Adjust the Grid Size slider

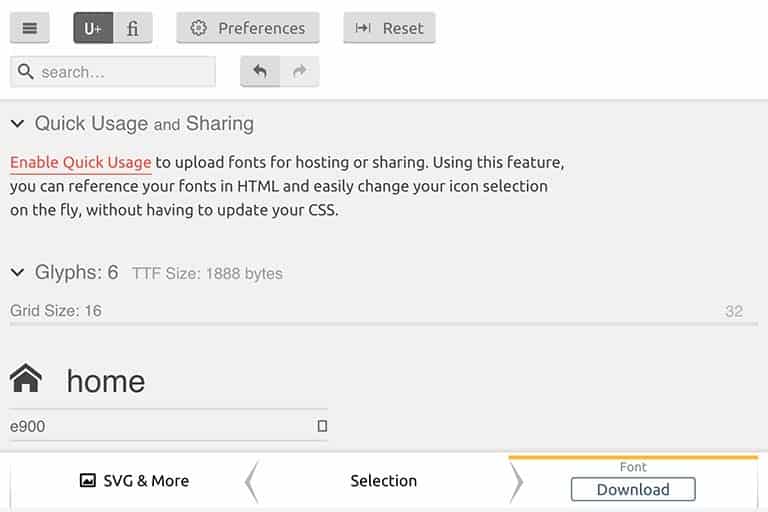coord(384,323)
